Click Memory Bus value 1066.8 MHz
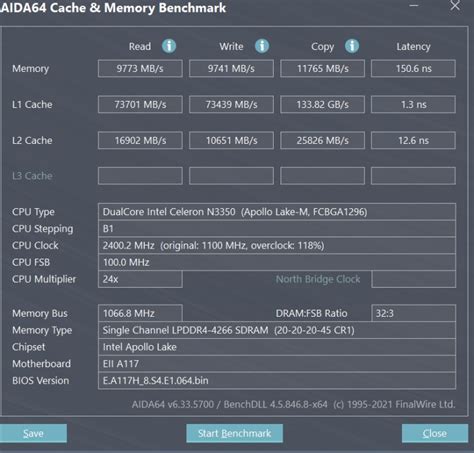 click(x=140, y=313)
